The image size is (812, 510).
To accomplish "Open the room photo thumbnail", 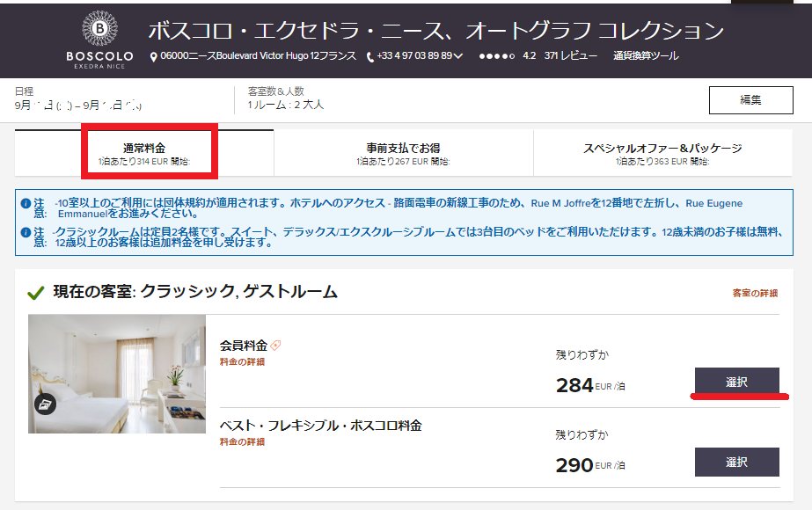I will (117, 374).
